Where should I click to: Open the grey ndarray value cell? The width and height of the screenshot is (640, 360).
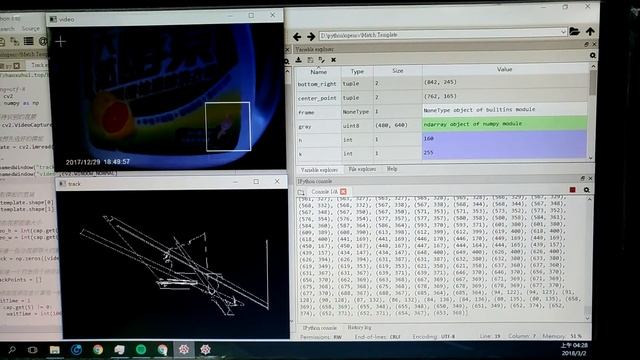504,124
